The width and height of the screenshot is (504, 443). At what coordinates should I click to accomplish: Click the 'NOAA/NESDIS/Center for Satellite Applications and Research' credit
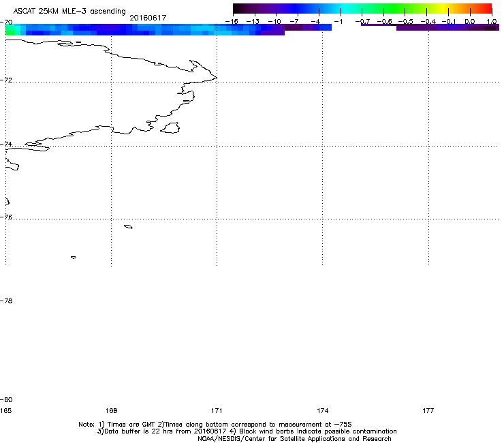pyautogui.click(x=294, y=439)
